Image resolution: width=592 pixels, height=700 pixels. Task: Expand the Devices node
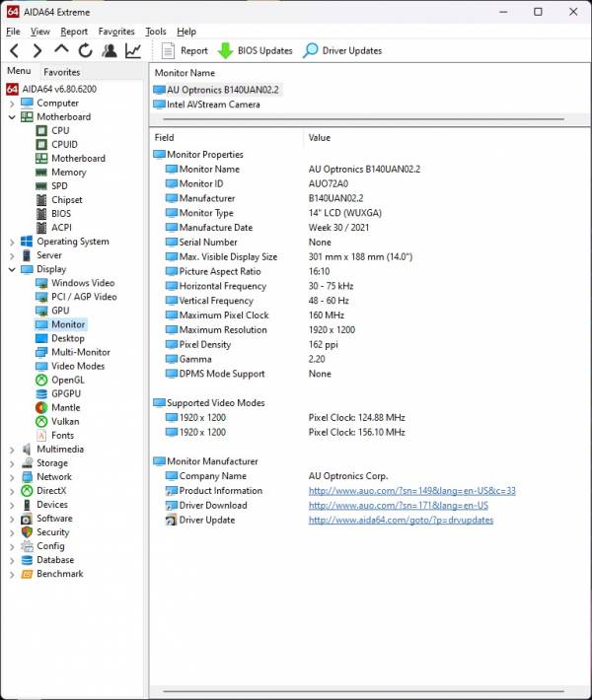[x=12, y=505]
